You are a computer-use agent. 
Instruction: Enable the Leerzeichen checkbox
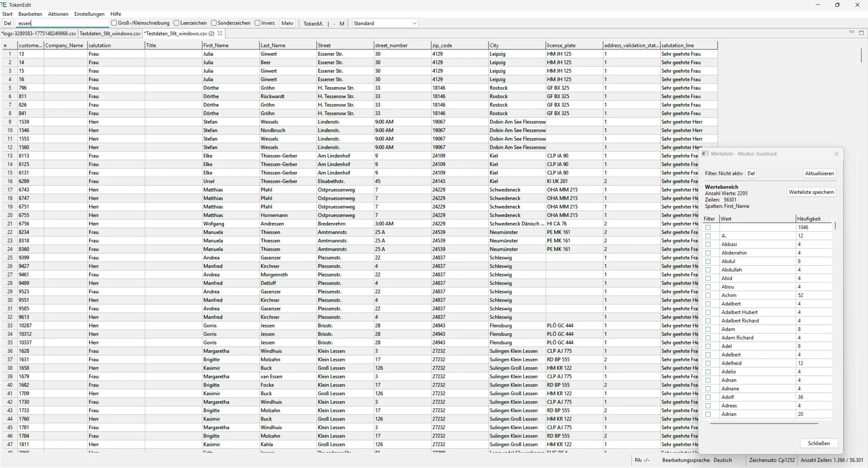tap(177, 23)
